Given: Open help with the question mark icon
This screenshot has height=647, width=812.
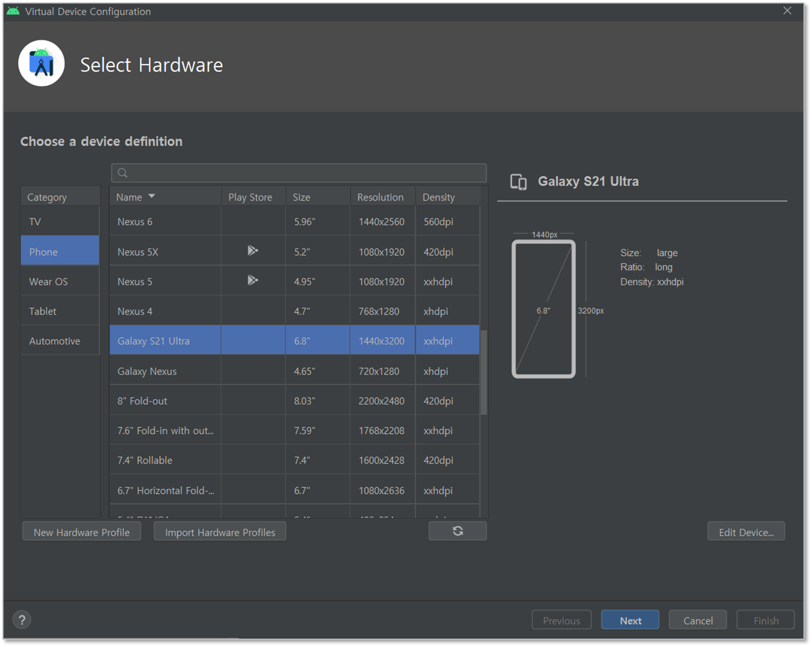Looking at the screenshot, I should click(x=22, y=620).
